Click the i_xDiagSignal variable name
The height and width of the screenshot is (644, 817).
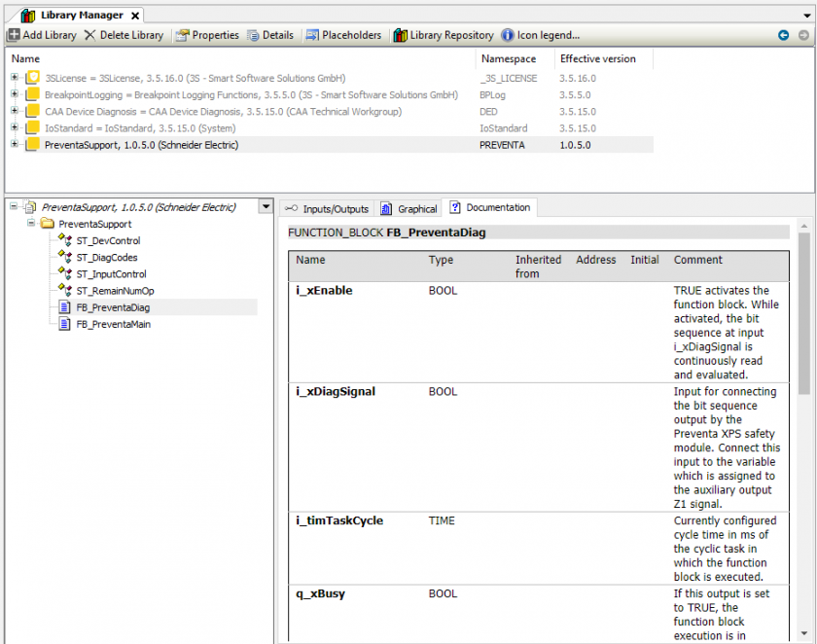336,391
